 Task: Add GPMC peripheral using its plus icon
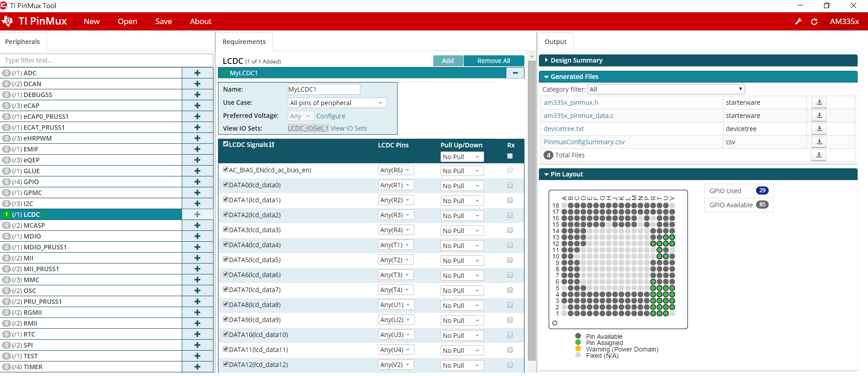tap(197, 193)
